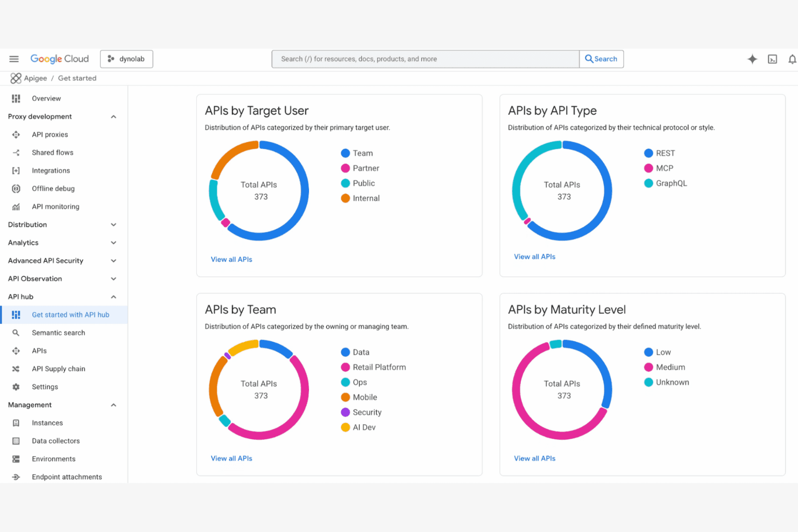
Task: Click the Search button
Action: (x=601, y=59)
